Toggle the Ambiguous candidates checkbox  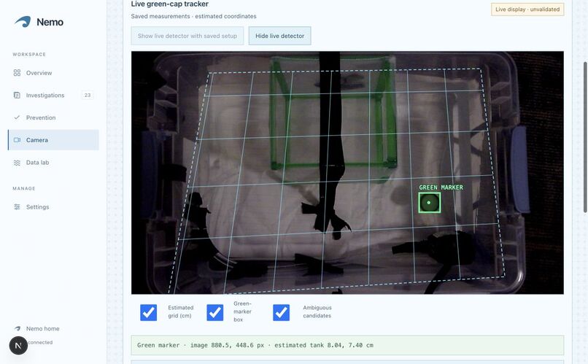[282, 312]
